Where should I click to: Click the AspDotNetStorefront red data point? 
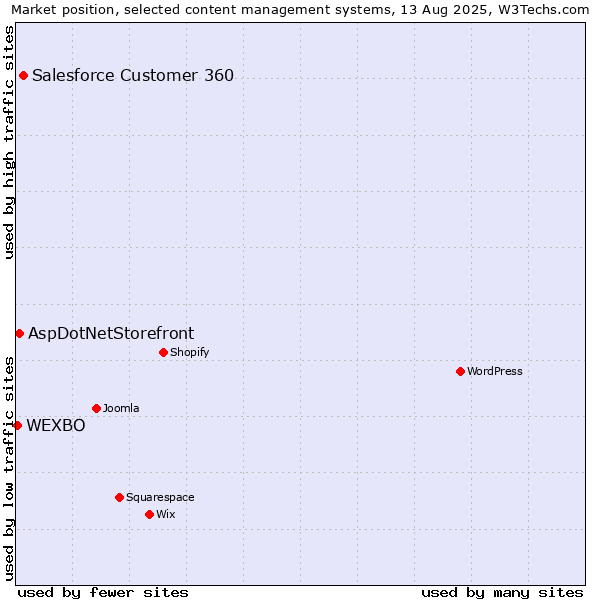pyautogui.click(x=20, y=334)
